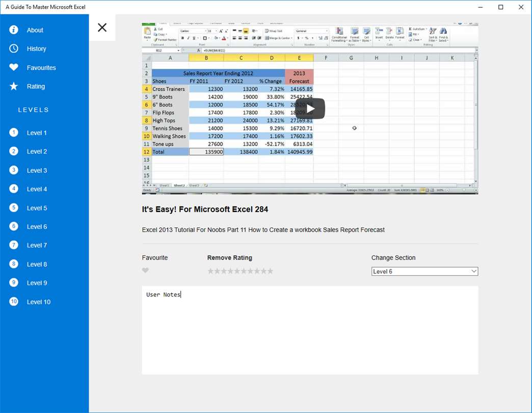
Task: Rate the video five stars
Action: click(237, 271)
